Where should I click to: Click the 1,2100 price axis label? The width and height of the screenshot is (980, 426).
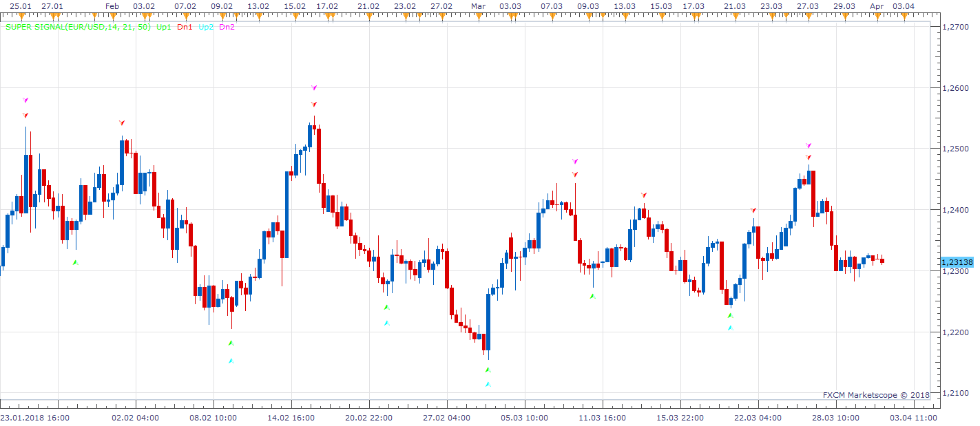[x=955, y=394]
